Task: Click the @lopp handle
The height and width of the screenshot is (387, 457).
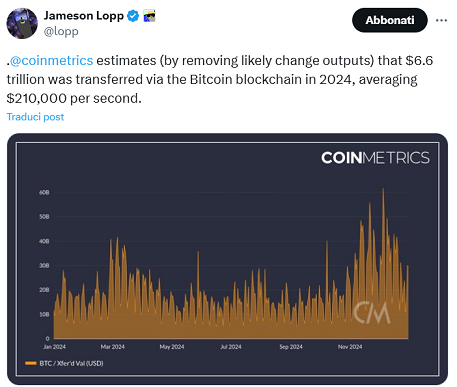Action: click(x=61, y=31)
